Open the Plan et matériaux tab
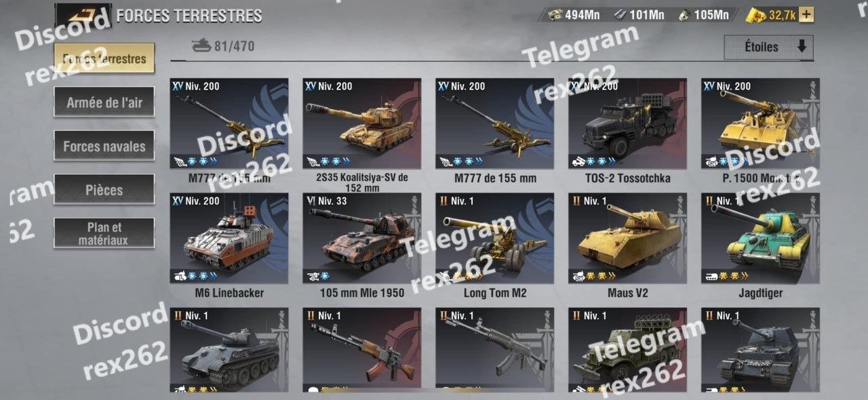 [104, 233]
